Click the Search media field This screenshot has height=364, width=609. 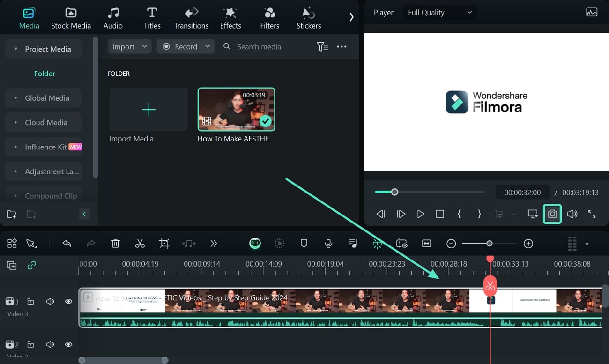[259, 46]
